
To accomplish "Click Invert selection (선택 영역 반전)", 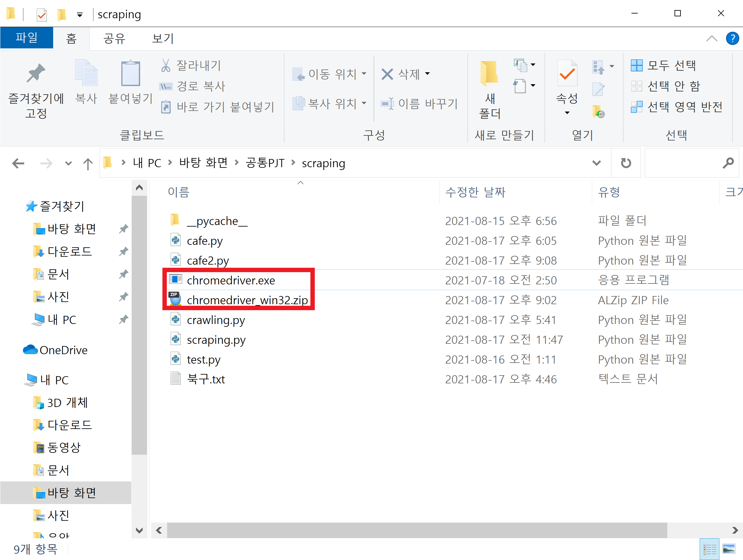I will (677, 107).
